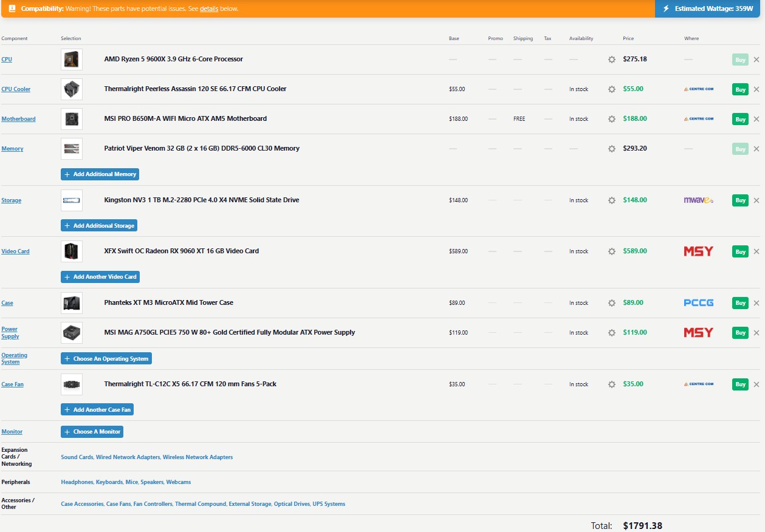Open the XFX Radeon video card thumbnail

pos(72,251)
